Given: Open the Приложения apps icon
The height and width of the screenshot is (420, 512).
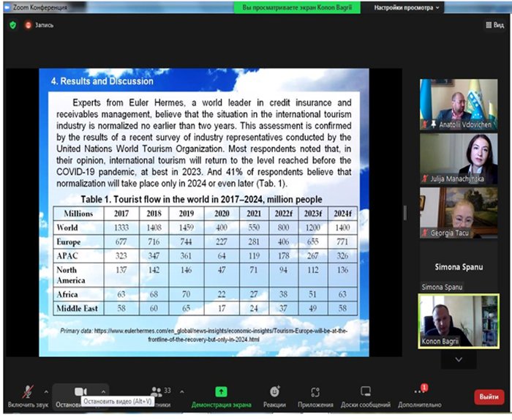Looking at the screenshot, I should pos(315,391).
